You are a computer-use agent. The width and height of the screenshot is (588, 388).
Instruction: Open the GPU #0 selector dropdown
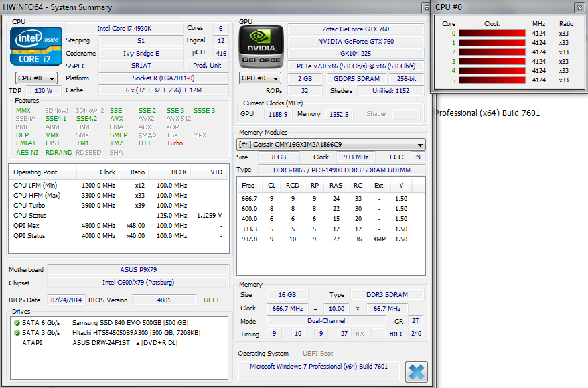point(261,78)
